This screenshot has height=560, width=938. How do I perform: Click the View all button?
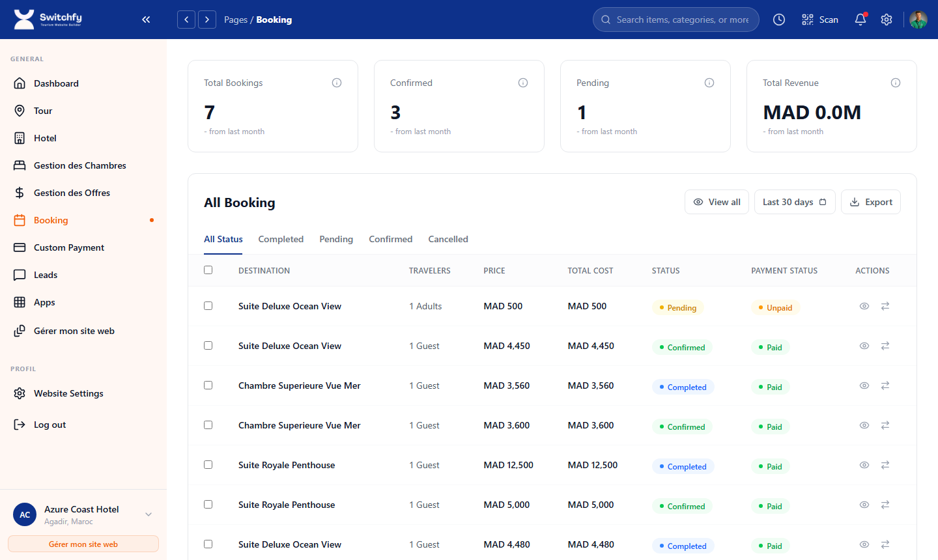717,202
